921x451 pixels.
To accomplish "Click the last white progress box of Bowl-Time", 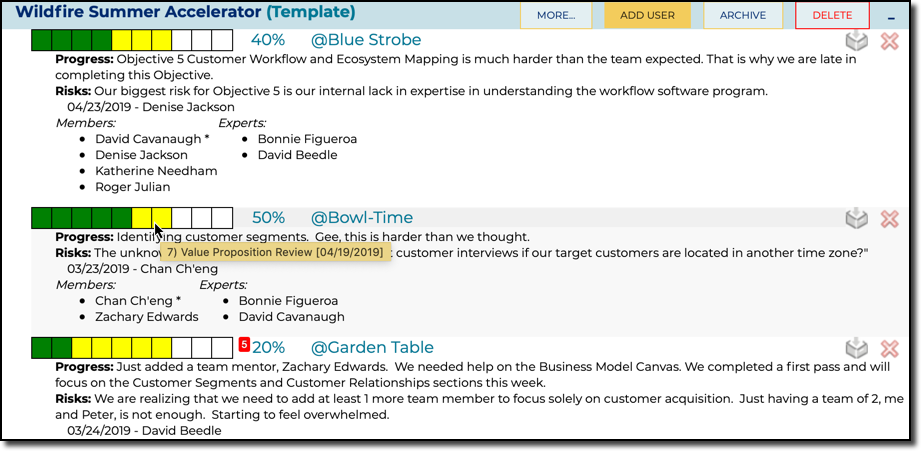I will [x=222, y=218].
